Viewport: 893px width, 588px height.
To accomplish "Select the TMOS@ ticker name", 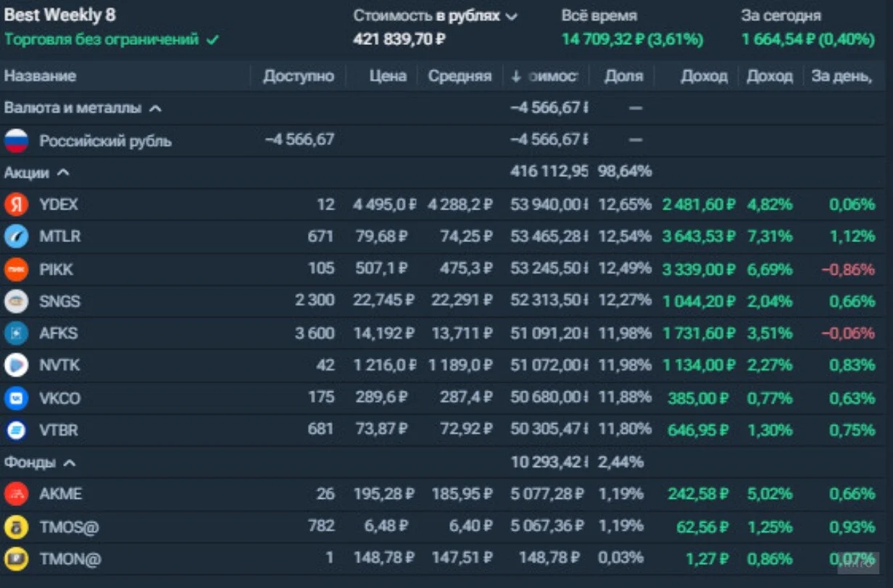I will (69, 527).
